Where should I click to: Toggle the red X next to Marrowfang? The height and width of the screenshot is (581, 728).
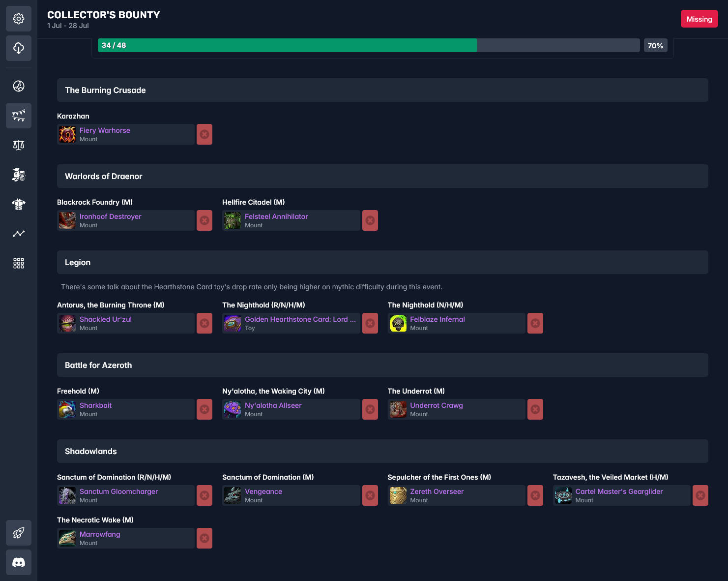(x=204, y=538)
